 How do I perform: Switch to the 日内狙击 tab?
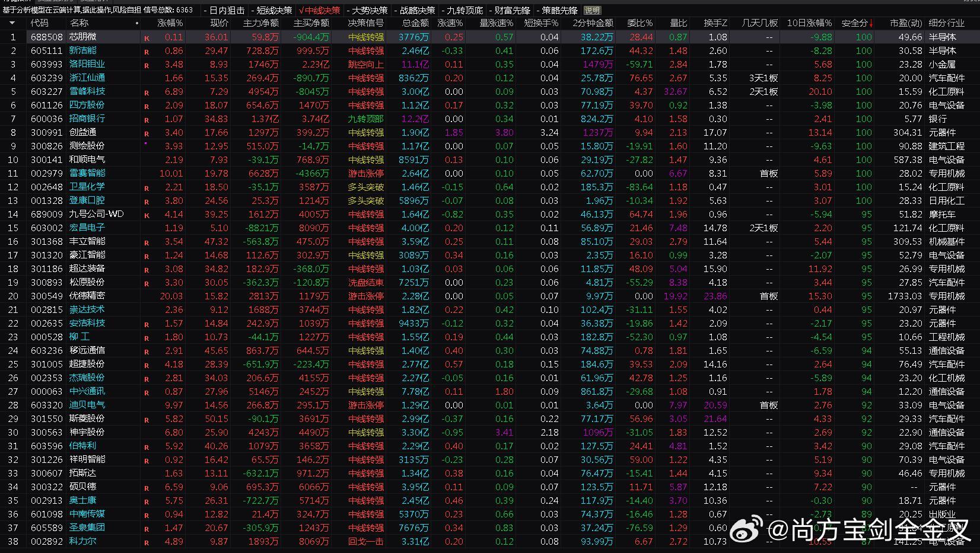pos(227,10)
